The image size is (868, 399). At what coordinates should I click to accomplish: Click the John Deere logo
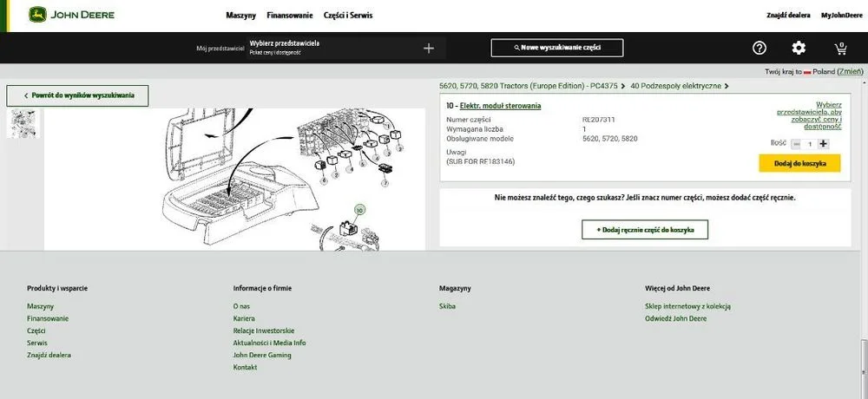click(71, 15)
